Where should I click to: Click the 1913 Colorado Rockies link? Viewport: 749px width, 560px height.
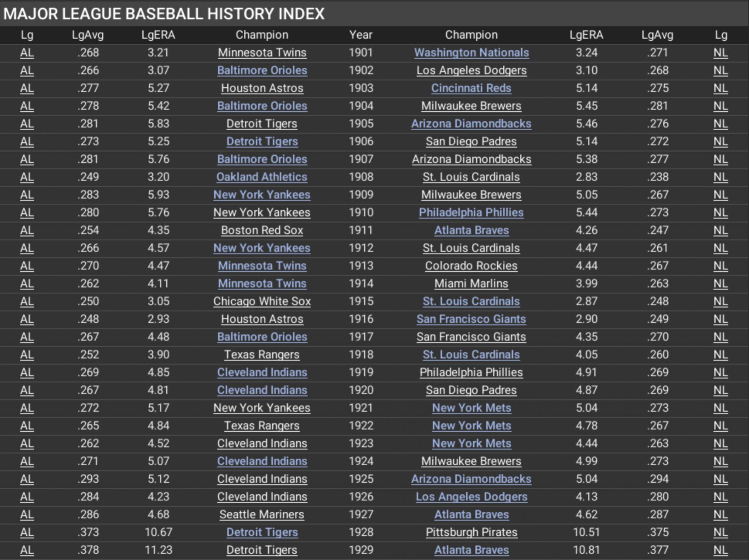[x=471, y=266]
